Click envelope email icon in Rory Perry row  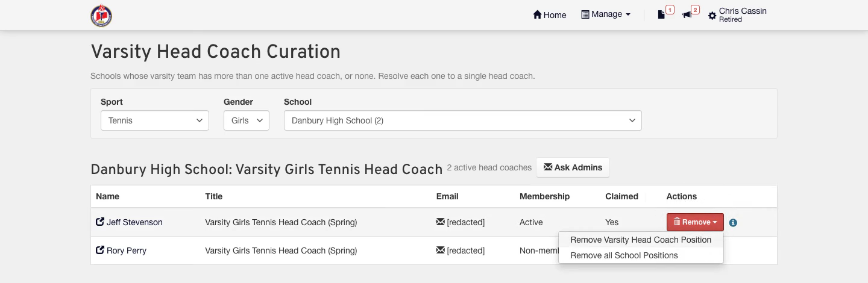tap(440, 250)
